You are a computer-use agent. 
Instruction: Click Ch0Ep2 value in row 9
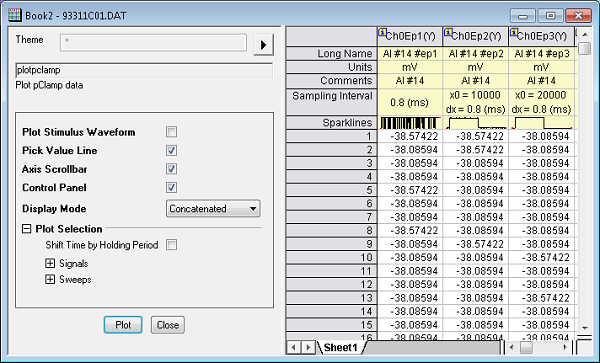pyautogui.click(x=476, y=244)
